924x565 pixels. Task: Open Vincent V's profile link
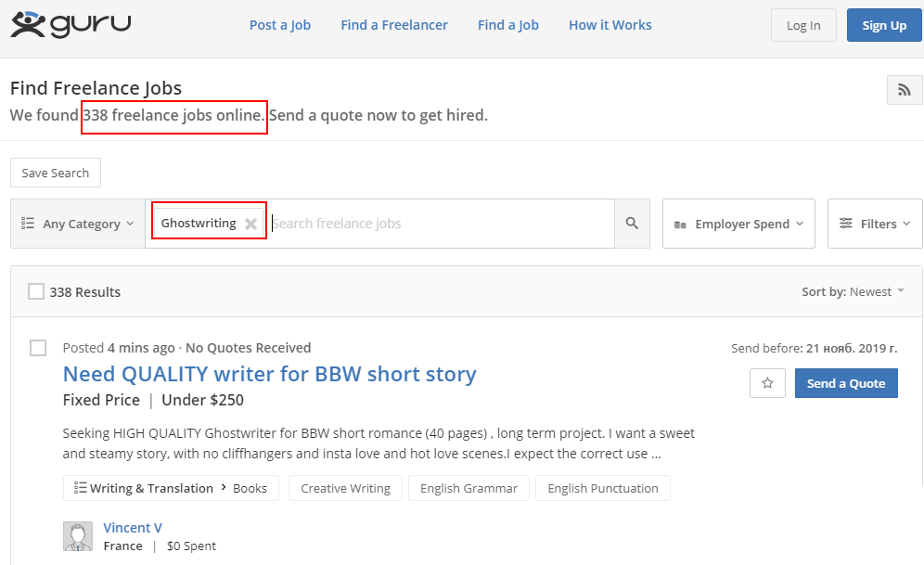pos(133,527)
